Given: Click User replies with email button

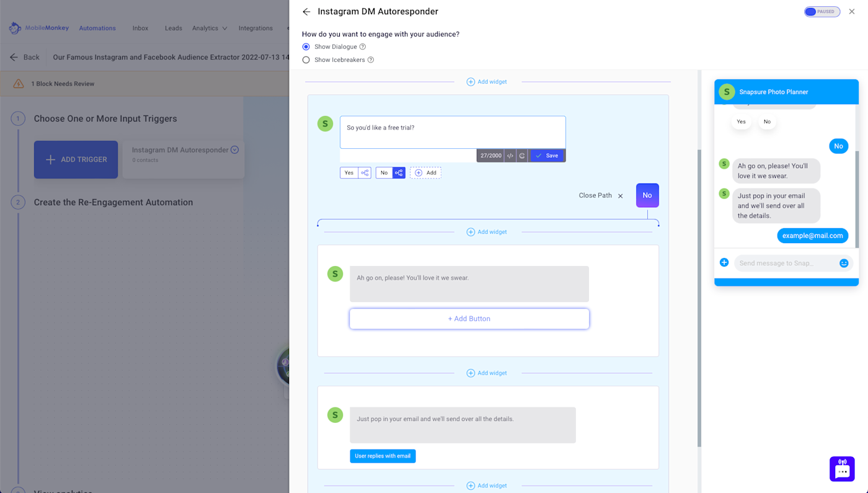Looking at the screenshot, I should (x=383, y=456).
